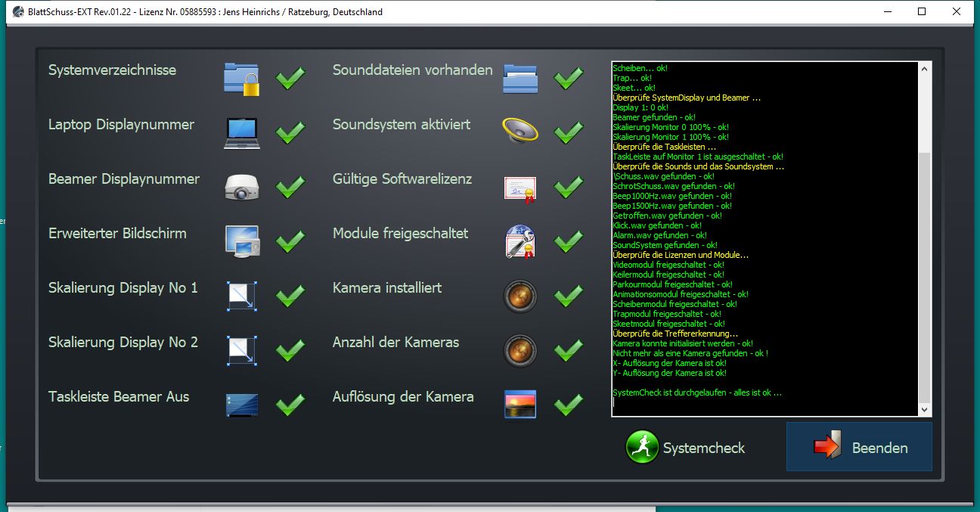Click the Module freigeschaltet globe icon
The image size is (980, 512).
[x=520, y=242]
